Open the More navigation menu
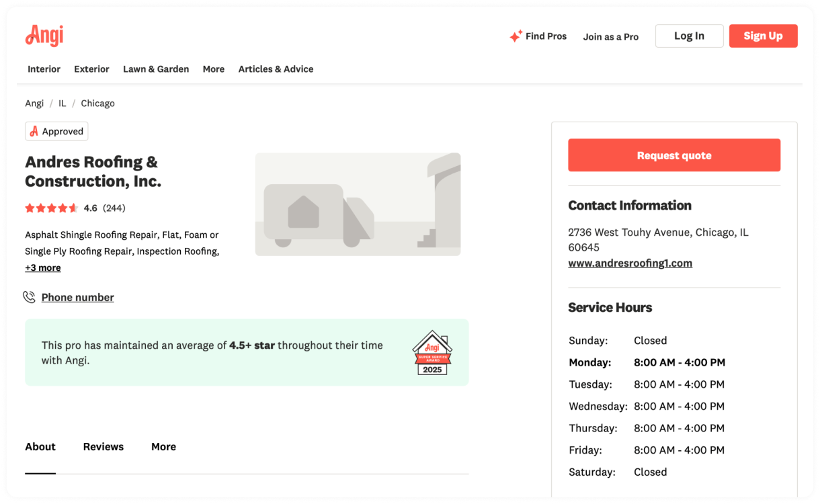This screenshot has height=504, width=820. 214,69
